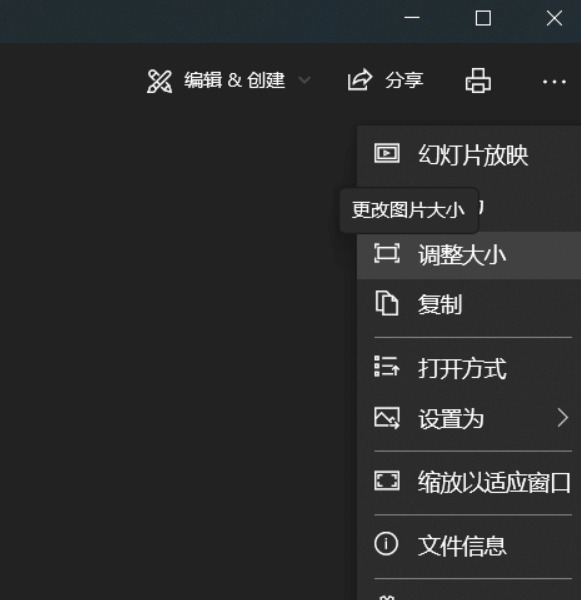The height and width of the screenshot is (600, 581).
Task: Open the 编辑 & 创建 dropdown chevron
Action: 304,80
